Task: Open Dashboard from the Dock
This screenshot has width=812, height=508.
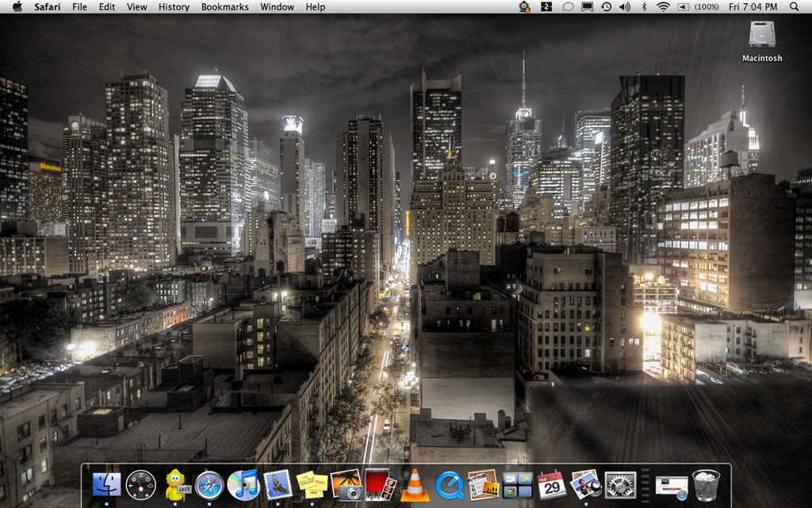Action: click(141, 485)
